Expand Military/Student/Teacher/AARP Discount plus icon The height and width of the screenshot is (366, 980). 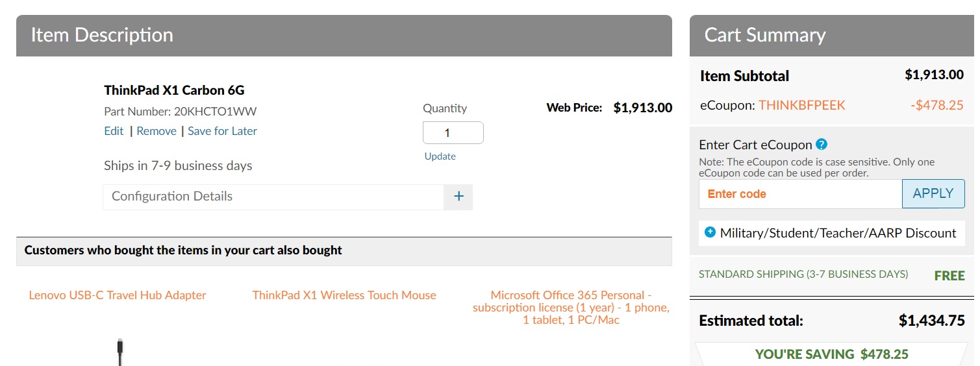tap(709, 232)
